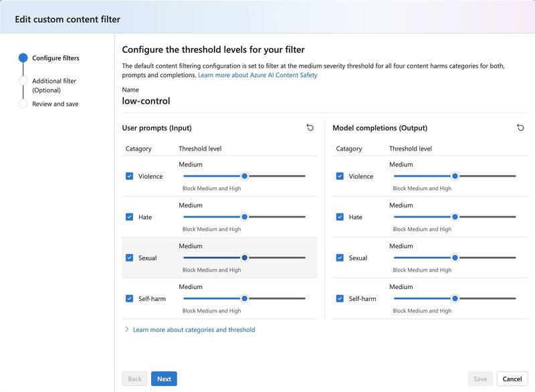
Task: Uncheck the Violence category under User prompts
Action: click(128, 176)
